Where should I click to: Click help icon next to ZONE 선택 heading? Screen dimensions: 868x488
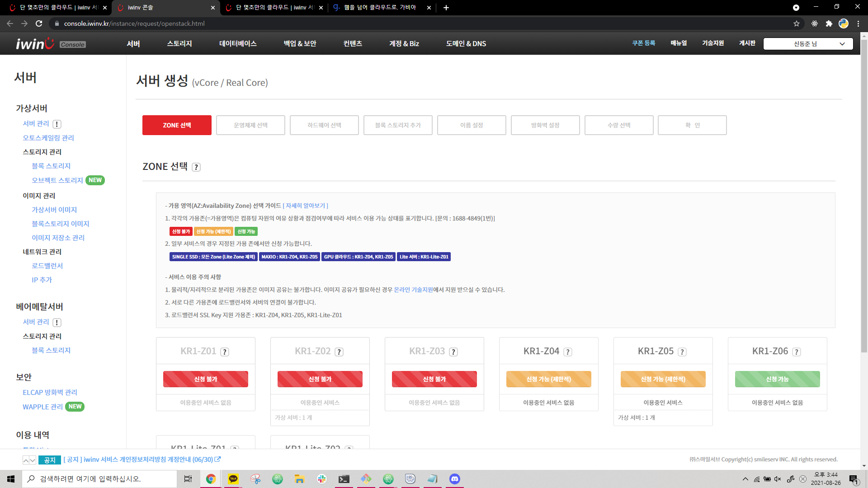pos(196,167)
